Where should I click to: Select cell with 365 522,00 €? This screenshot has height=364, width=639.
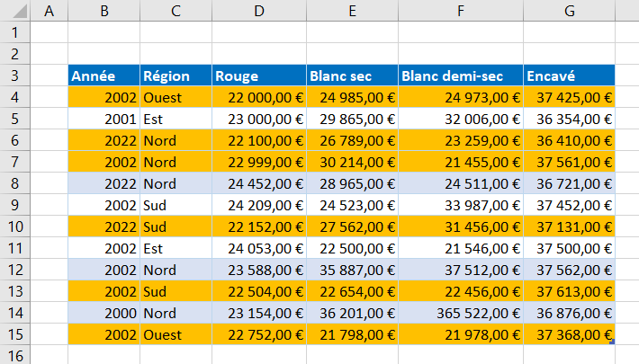point(461,313)
